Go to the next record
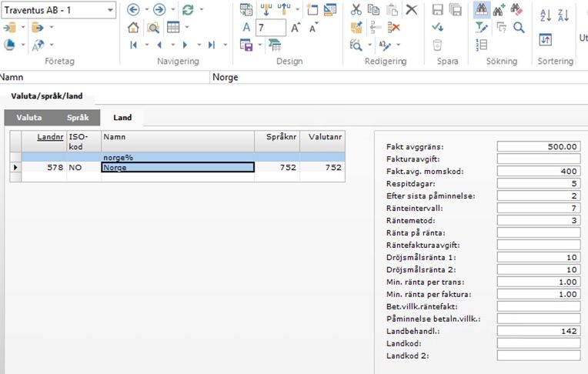 click(185, 45)
